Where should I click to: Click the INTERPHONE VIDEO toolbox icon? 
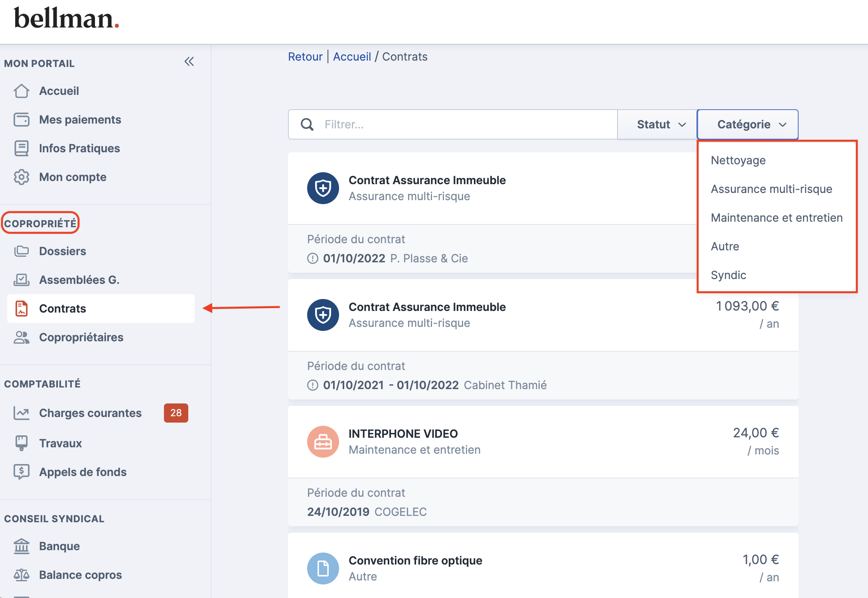(323, 442)
